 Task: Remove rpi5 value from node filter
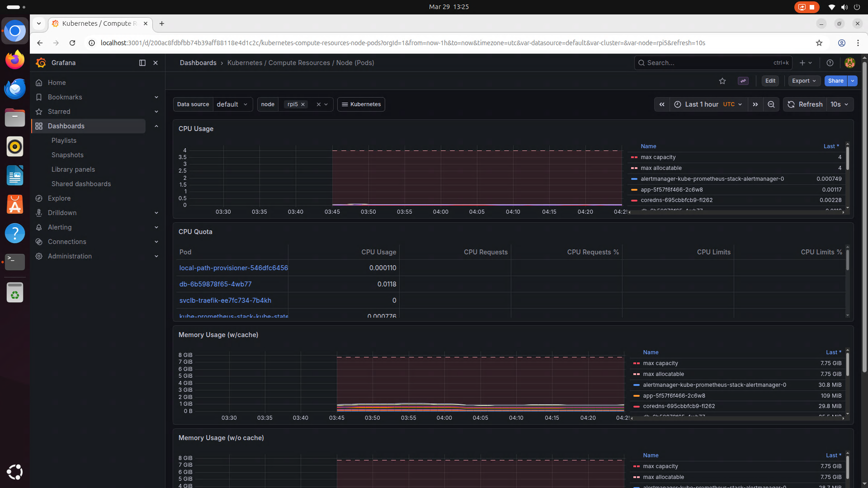303,104
